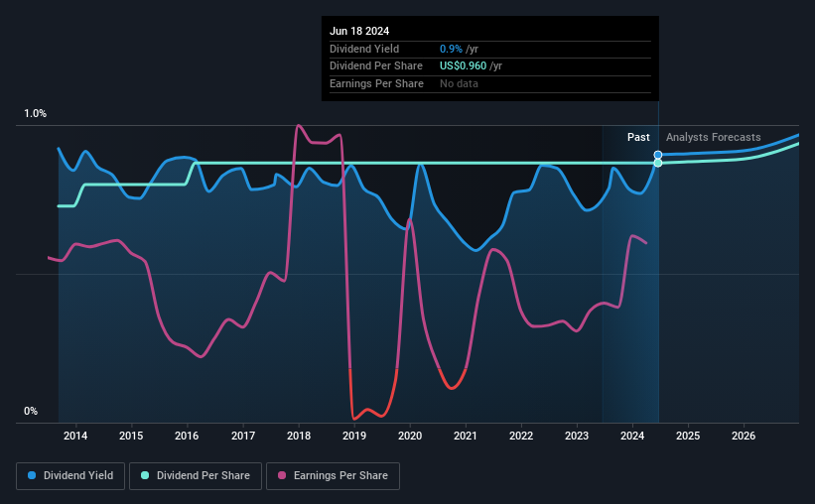Click the 2017 x-axis label
This screenshot has height=504, width=815.
243,436
